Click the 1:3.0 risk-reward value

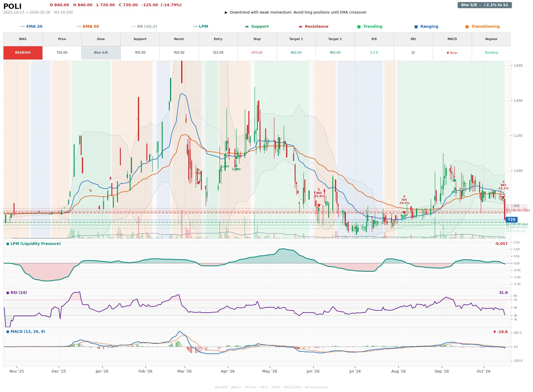click(374, 53)
